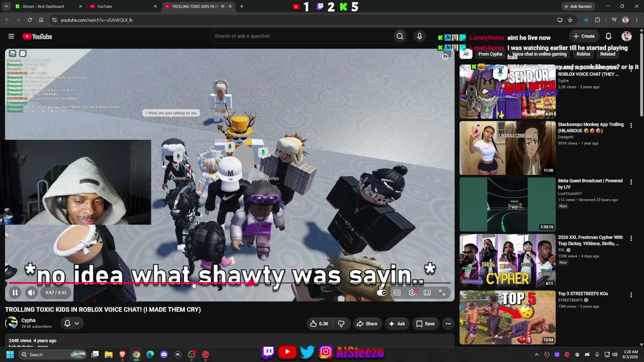Viewport: 644px width, 362px height.
Task: Click the Create button
Action: (584, 36)
